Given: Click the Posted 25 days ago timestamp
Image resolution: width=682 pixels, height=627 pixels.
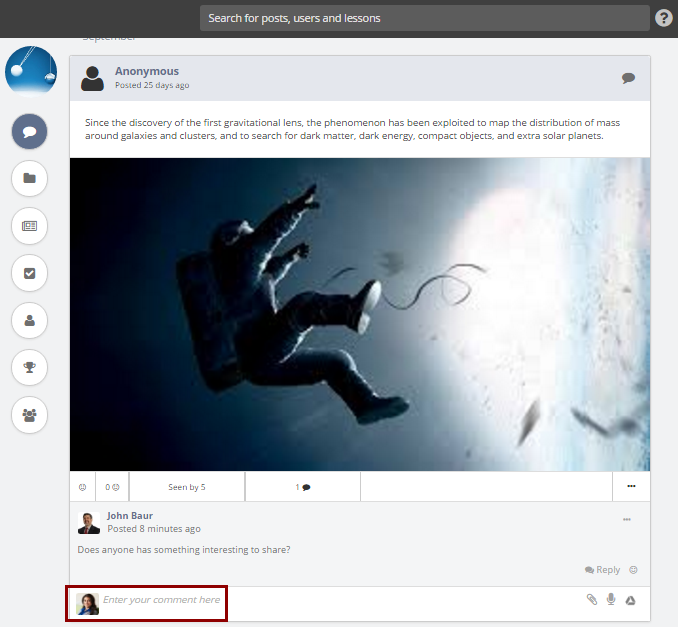Looking at the screenshot, I should pyautogui.click(x=152, y=85).
